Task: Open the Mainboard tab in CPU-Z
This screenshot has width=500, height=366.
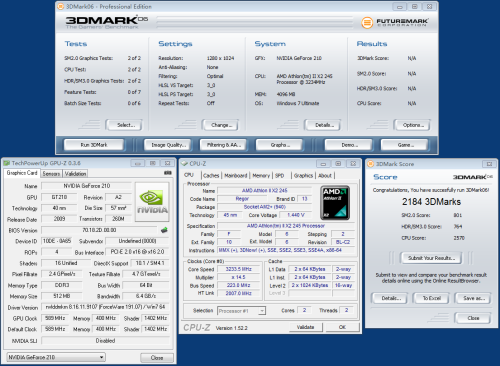Action: point(236,175)
